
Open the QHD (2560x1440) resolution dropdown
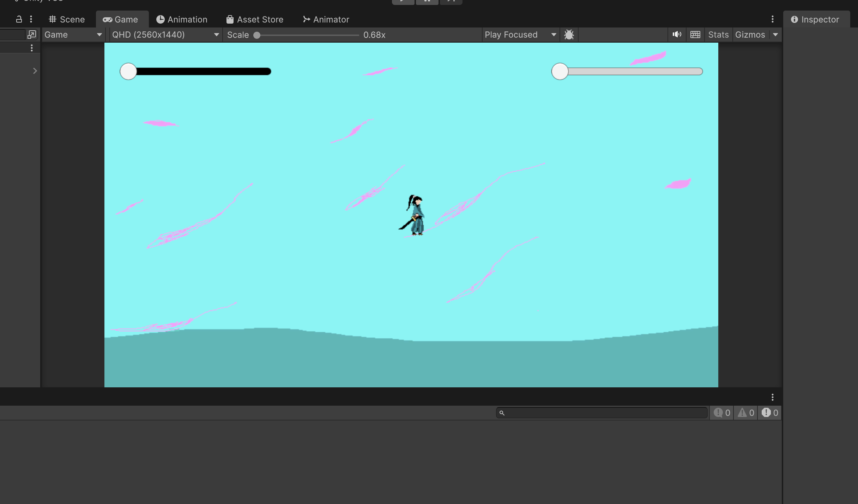(165, 35)
